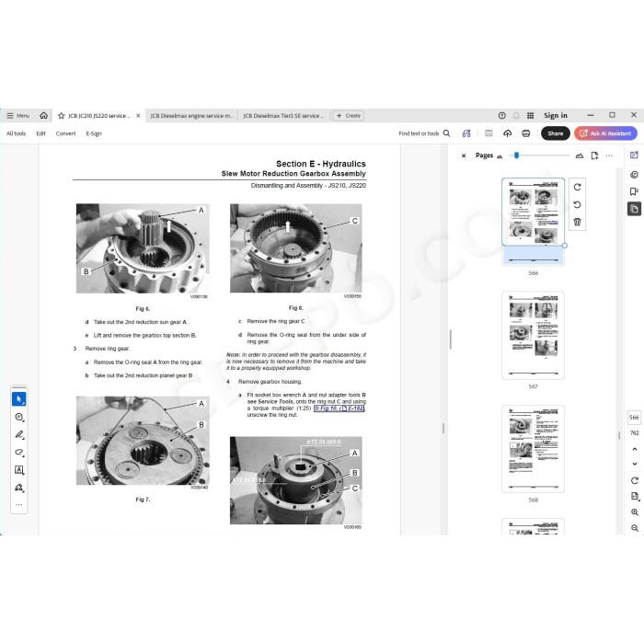This screenshot has width=644, height=644.
Task: Switch to JCB Dieselmax engine service tab
Action: coord(191,116)
